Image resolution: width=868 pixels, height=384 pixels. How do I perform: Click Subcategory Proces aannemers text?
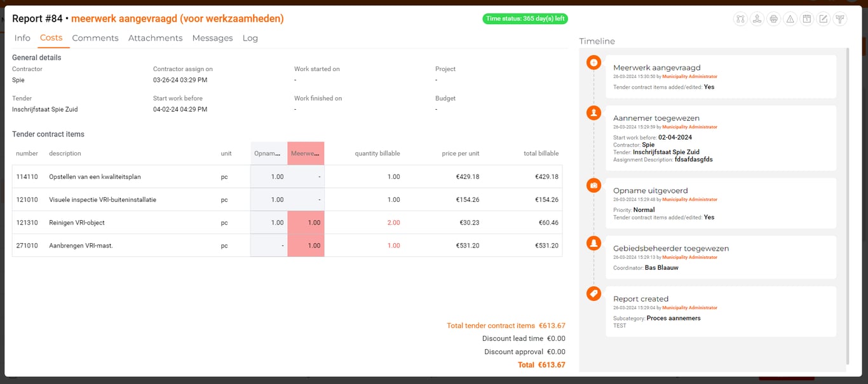[674, 318]
